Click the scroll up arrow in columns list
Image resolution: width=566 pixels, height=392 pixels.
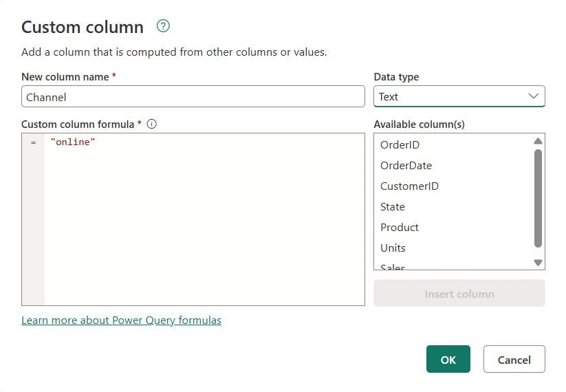538,141
